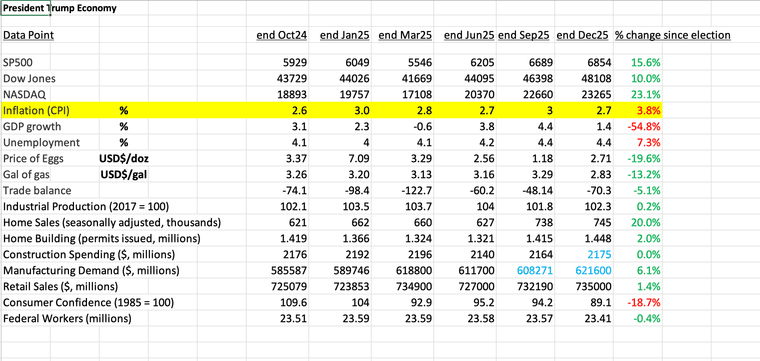
Task: Select the 'Price of Eggs' row label
Action: pyautogui.click(x=33, y=158)
